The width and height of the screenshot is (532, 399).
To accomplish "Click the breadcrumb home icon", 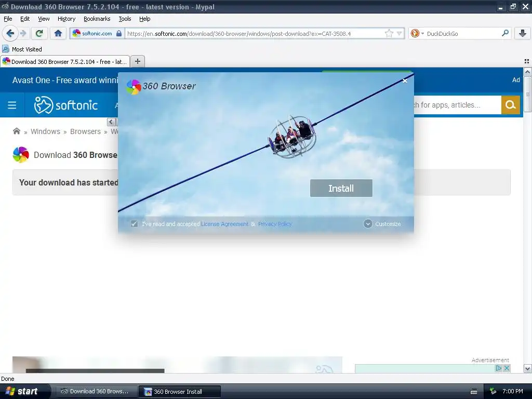I will pos(16,131).
